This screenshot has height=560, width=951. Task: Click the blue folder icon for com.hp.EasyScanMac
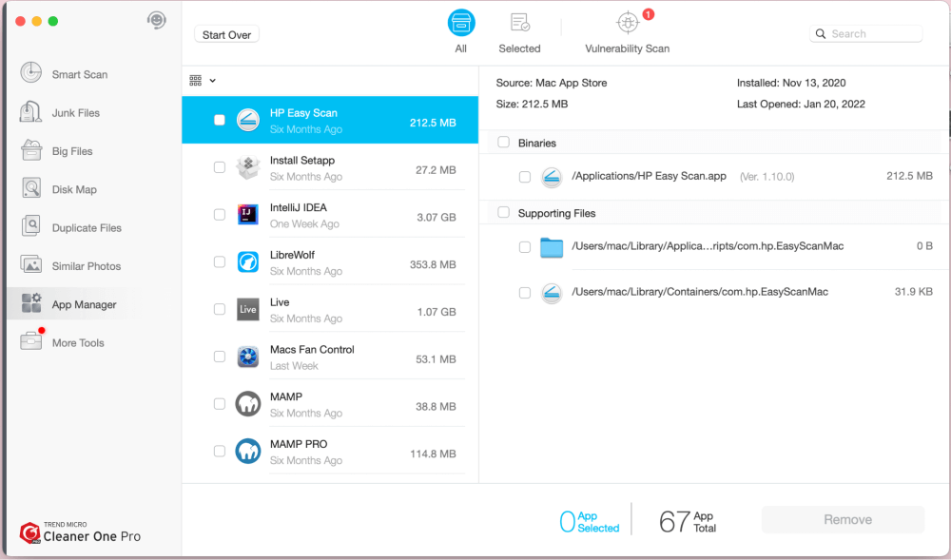coord(552,247)
